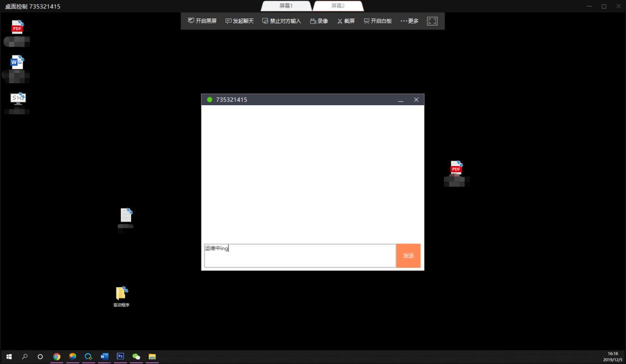The image size is (626, 364).
Task: Click 开启白板 in the toolbar
Action: (378, 21)
